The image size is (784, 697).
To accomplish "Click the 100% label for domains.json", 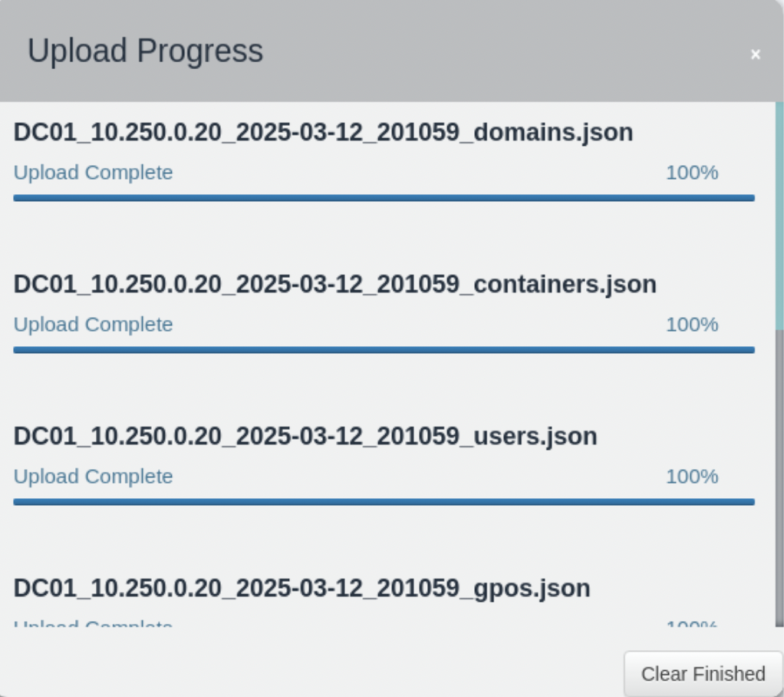I will coord(691,173).
